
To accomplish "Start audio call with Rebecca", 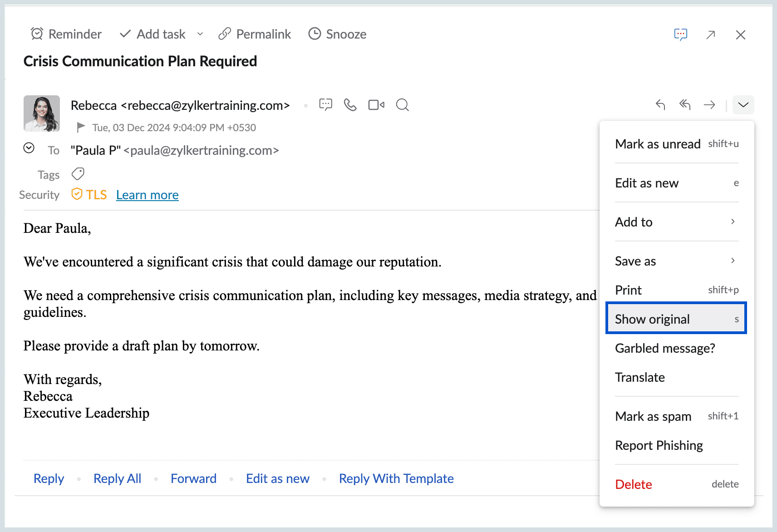I will coord(350,105).
